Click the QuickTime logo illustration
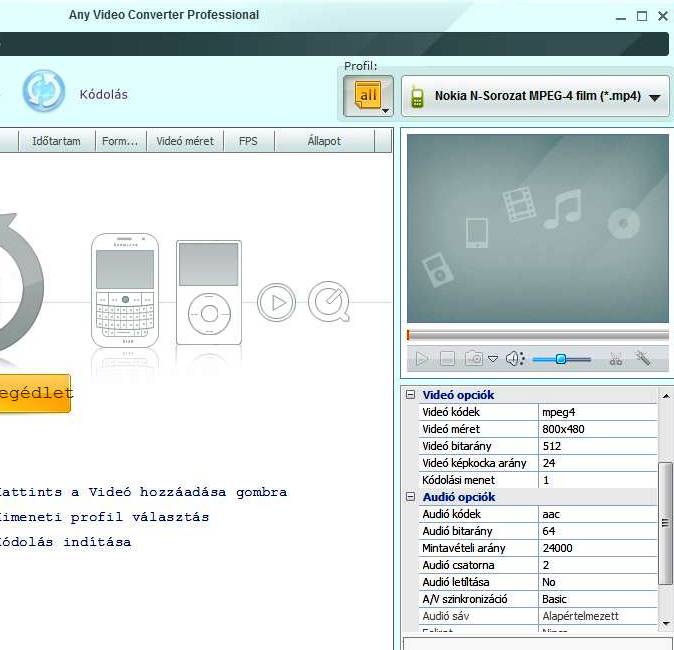 coord(329,302)
